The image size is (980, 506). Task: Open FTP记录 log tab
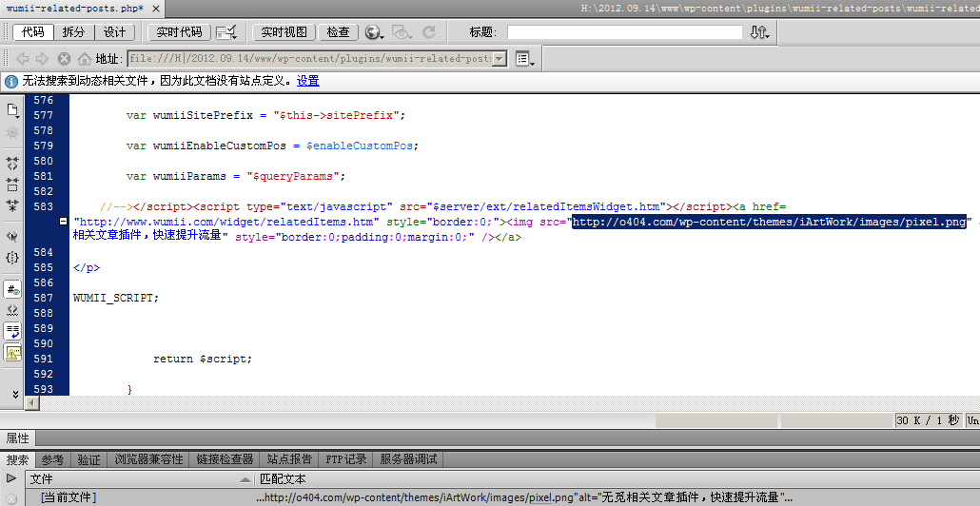[345, 459]
